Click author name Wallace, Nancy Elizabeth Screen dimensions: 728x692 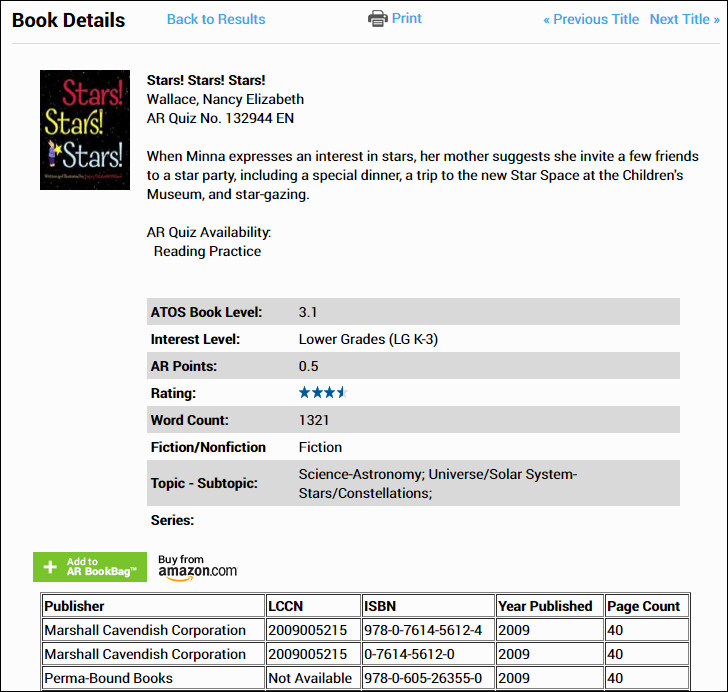(225, 99)
